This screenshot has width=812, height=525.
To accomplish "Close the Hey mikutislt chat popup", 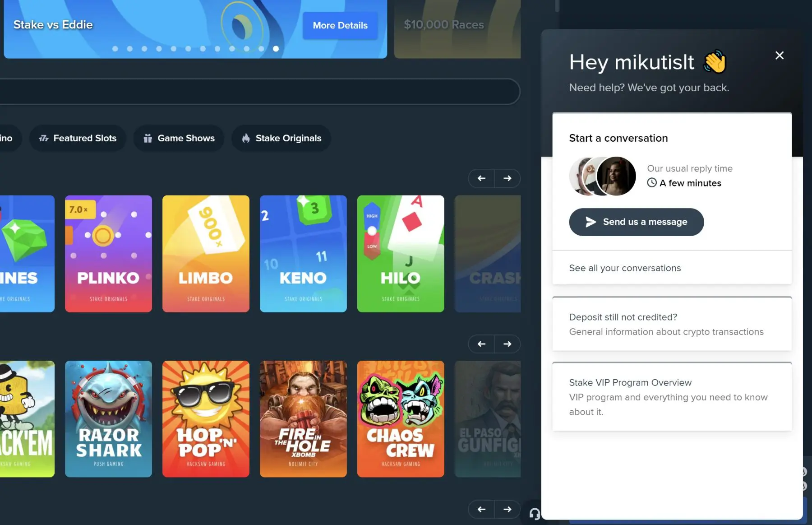I will [x=780, y=55].
